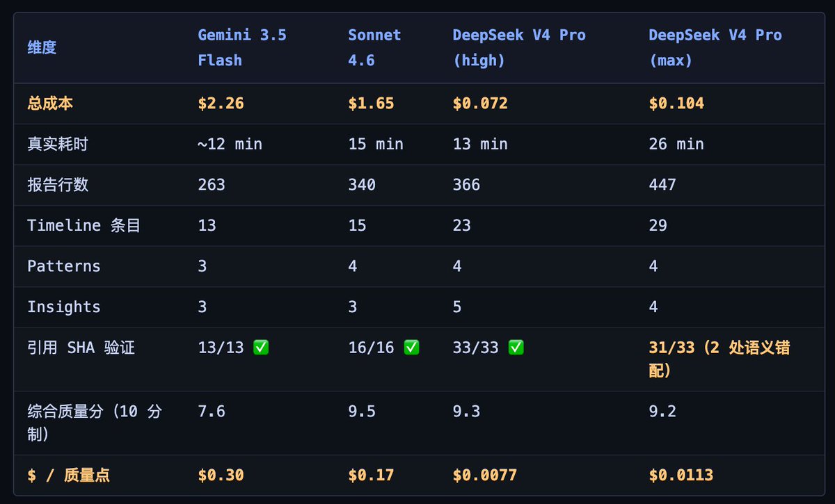
Task: Click the 26 min duration cell
Action: [676, 144]
